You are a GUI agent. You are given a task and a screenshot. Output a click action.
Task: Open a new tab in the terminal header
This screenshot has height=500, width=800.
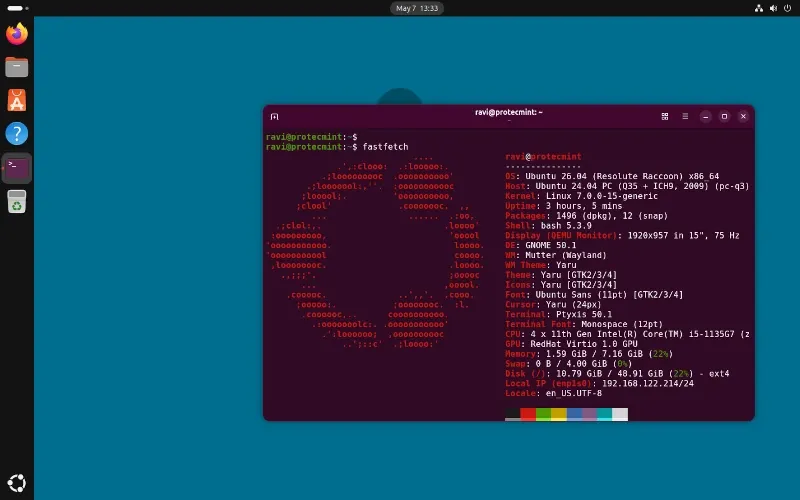(x=274, y=117)
